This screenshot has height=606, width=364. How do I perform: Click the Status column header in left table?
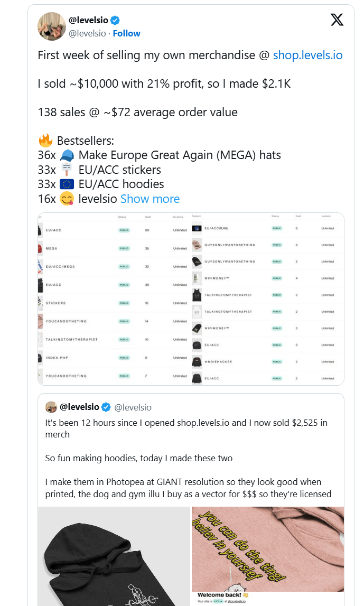pos(123,217)
